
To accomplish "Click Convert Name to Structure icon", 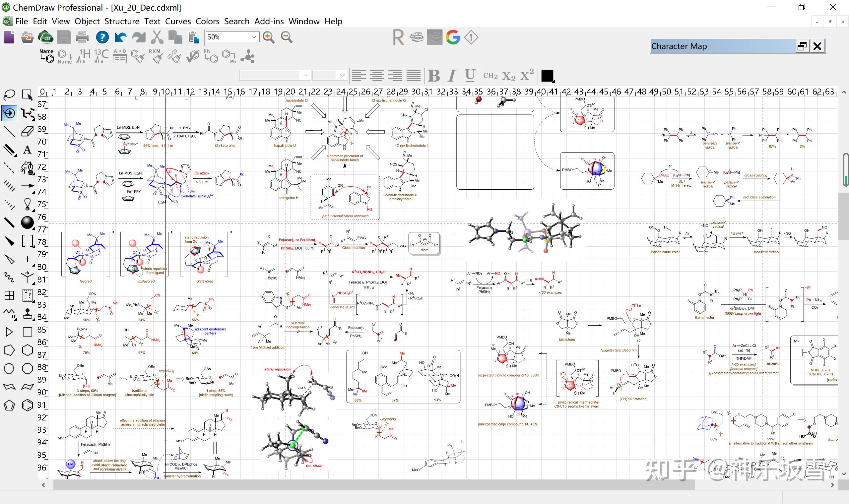I will coord(46,56).
